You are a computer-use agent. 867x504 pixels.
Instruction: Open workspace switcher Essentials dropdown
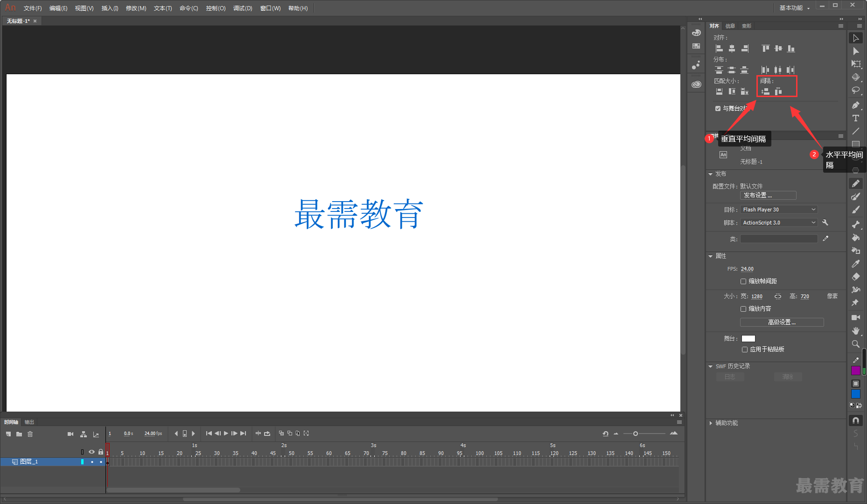(x=794, y=8)
